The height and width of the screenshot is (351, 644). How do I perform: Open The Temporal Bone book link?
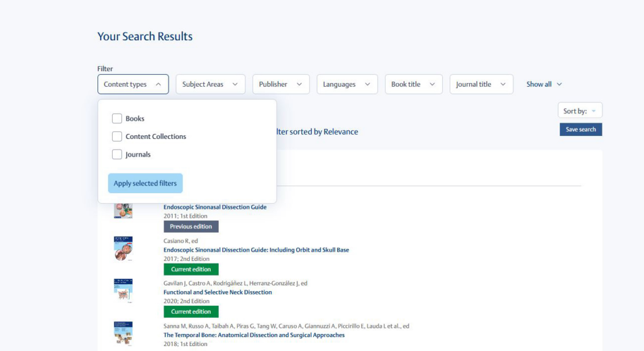(x=254, y=335)
